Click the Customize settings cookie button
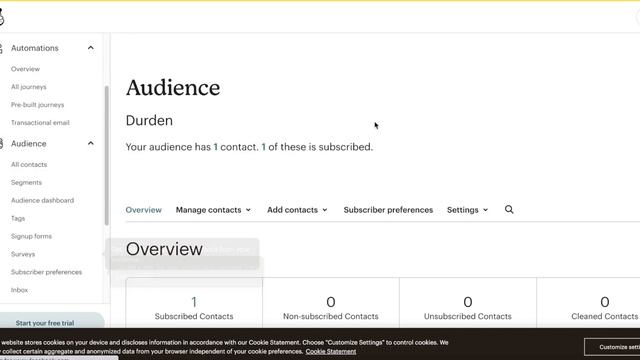 tap(612, 347)
